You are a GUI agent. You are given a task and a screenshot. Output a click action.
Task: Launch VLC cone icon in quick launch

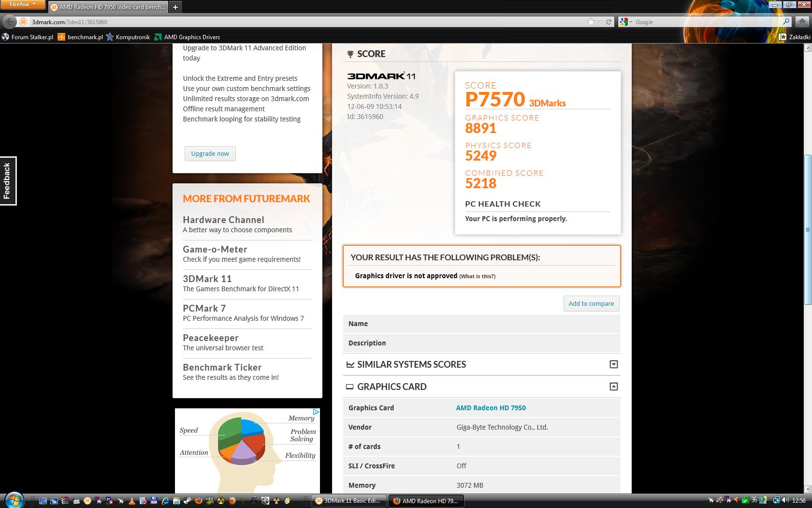[131, 501]
